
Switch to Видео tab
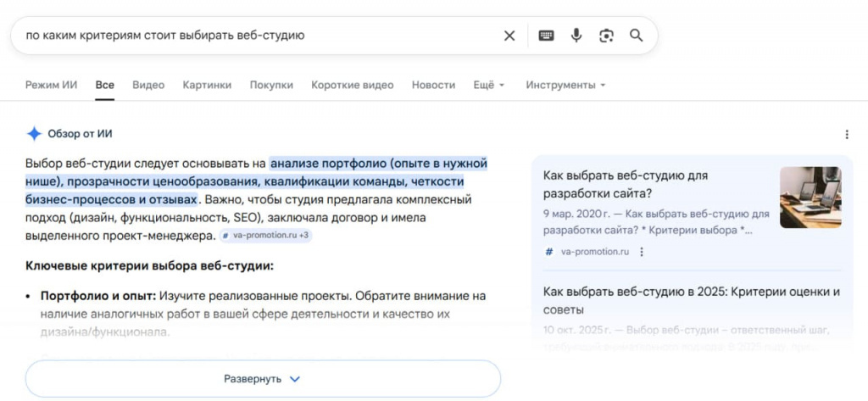click(x=148, y=86)
